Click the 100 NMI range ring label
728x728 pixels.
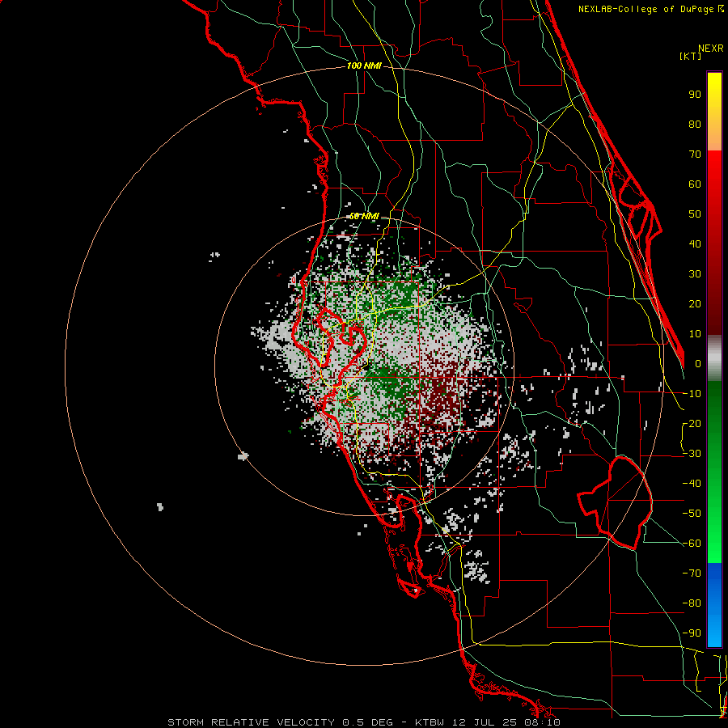click(363, 66)
